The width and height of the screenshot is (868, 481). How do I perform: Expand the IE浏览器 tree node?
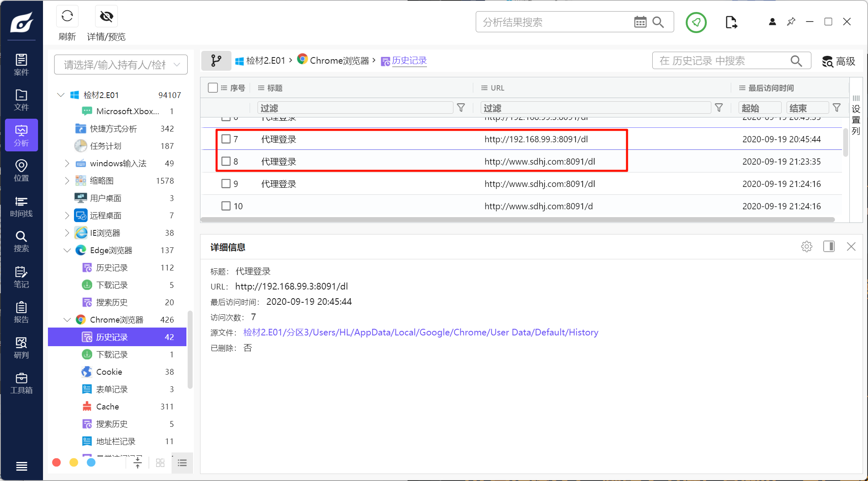pyautogui.click(x=67, y=233)
